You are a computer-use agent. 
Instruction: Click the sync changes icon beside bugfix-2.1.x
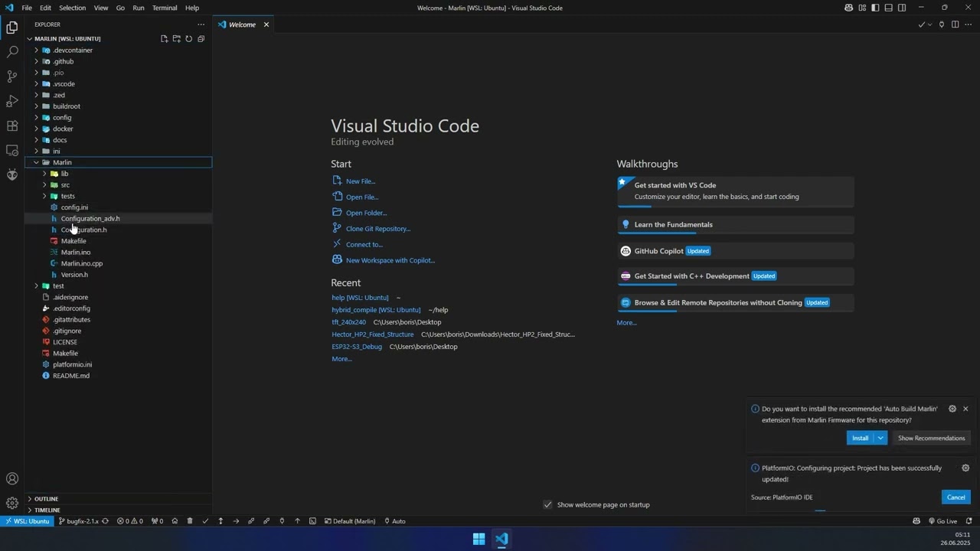click(105, 521)
